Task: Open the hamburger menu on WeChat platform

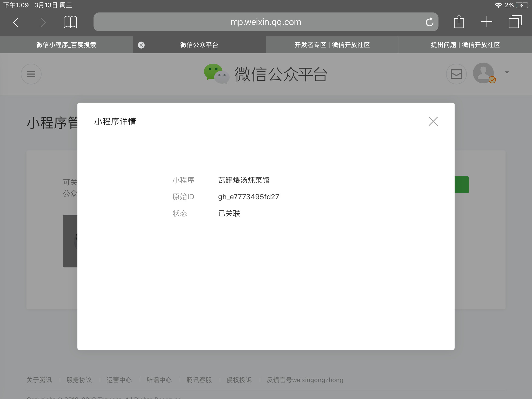Action: click(x=31, y=74)
